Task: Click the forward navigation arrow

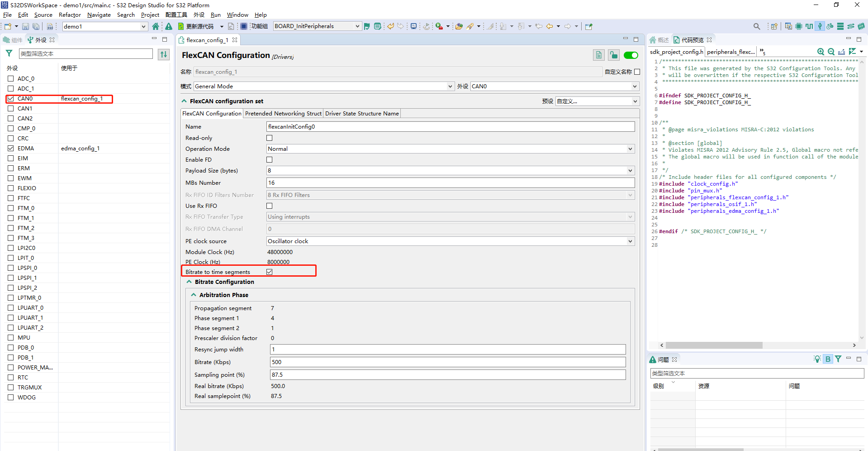Action: 568,26
